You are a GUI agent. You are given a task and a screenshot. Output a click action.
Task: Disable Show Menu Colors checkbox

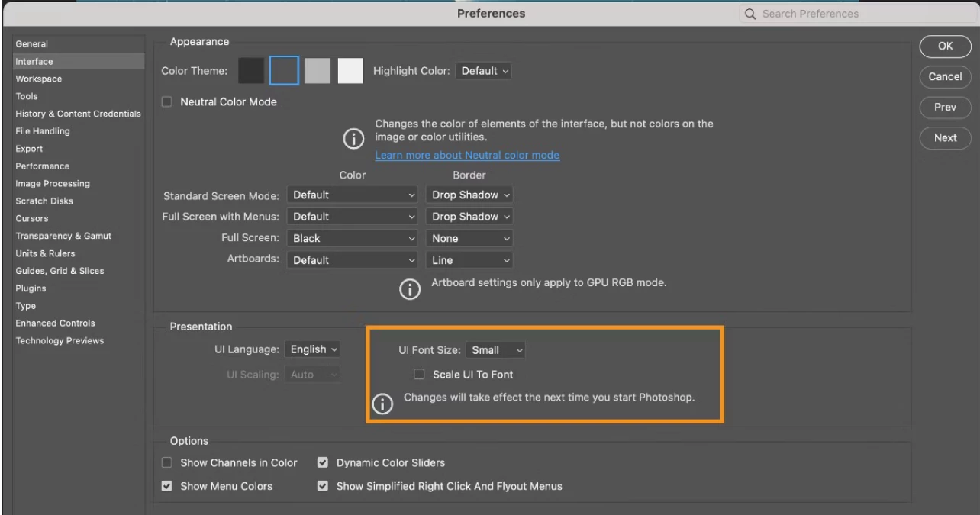(x=167, y=486)
